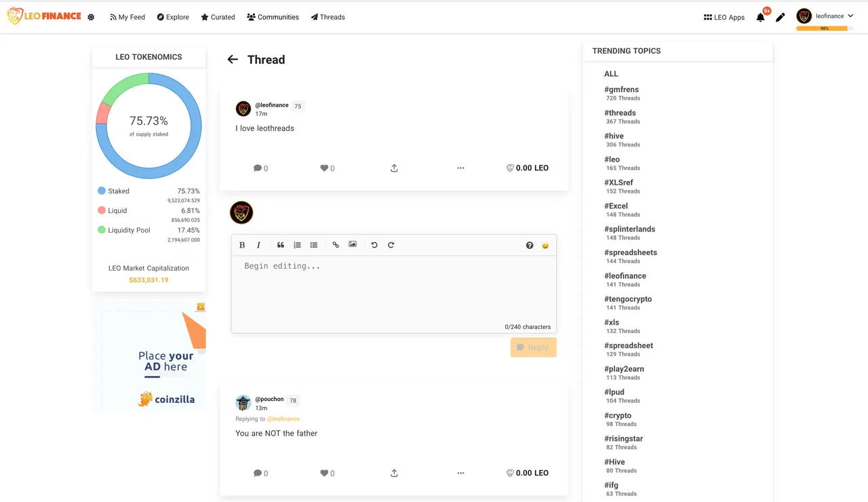This screenshot has width=868, height=502.
Task: Open more options on pouchon reply
Action: coord(460,474)
